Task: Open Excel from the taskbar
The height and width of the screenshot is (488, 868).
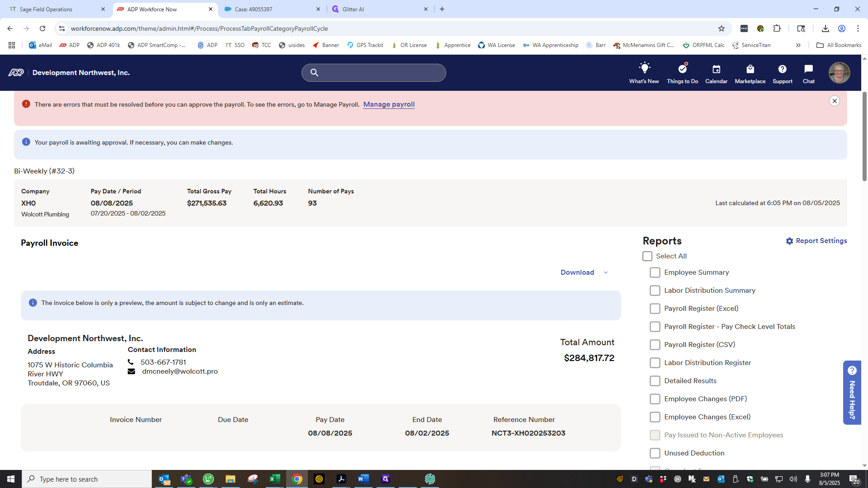Action: click(274, 479)
